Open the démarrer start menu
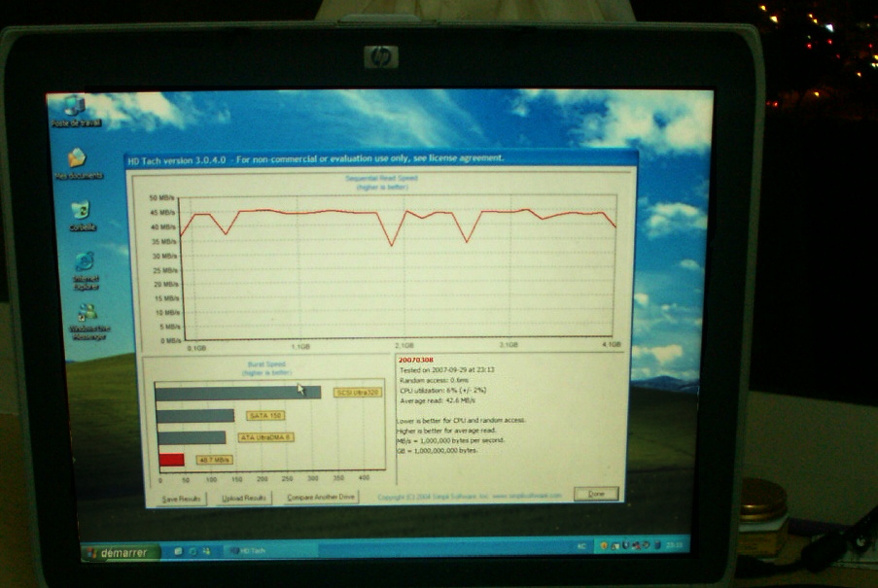Screen dimensions: 878x588 120,552
